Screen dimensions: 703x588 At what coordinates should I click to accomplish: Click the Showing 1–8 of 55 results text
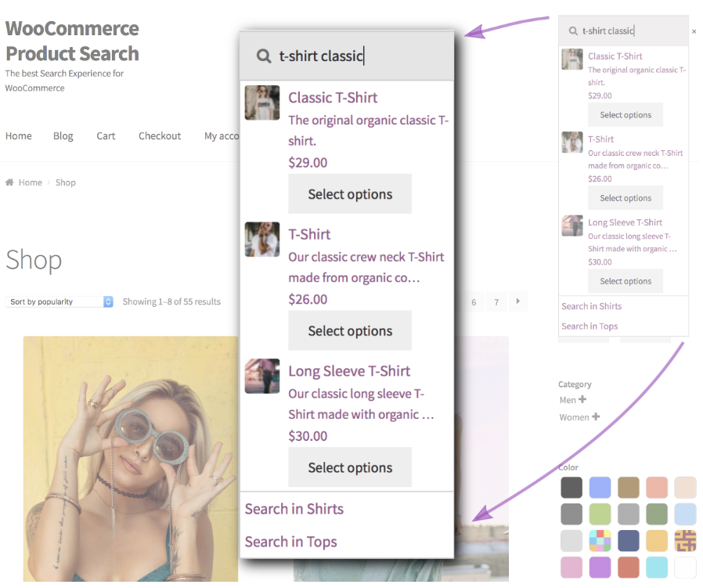point(171,302)
